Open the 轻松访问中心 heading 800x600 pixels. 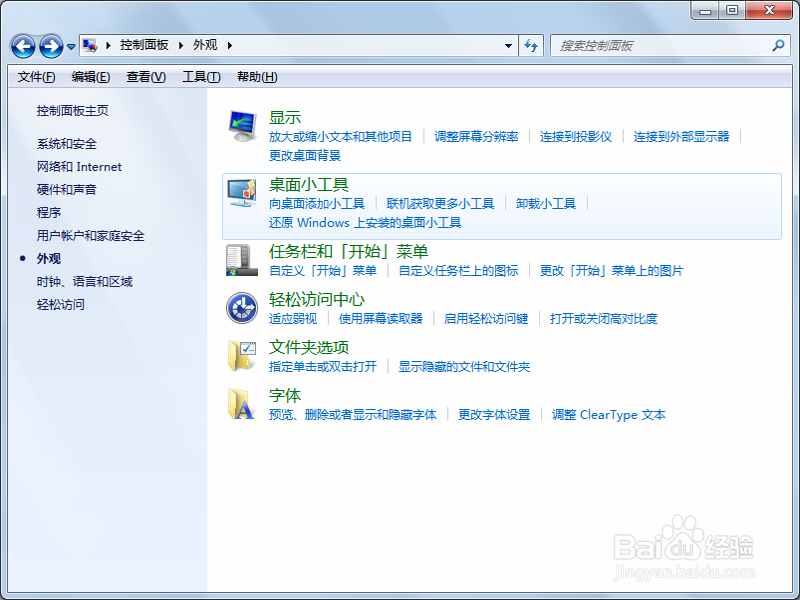(317, 299)
